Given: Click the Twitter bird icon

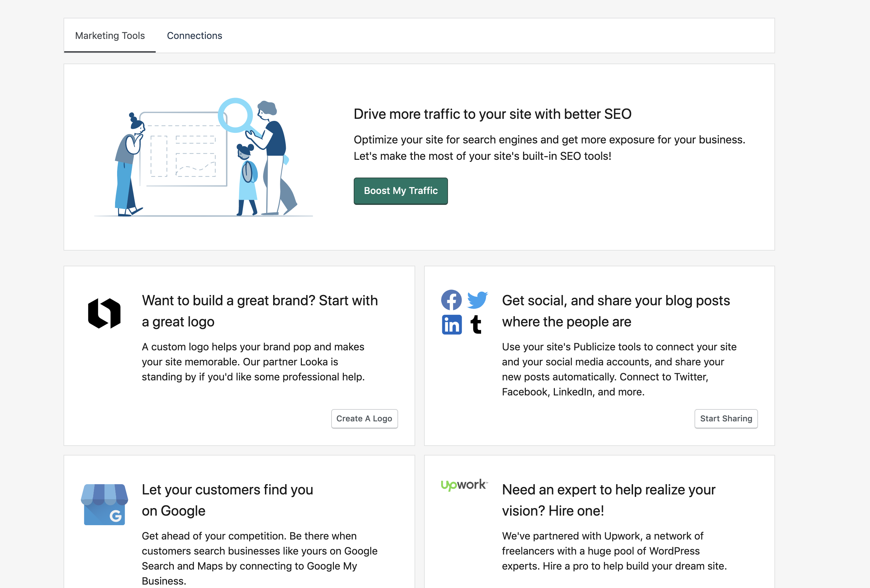Looking at the screenshot, I should point(477,300).
